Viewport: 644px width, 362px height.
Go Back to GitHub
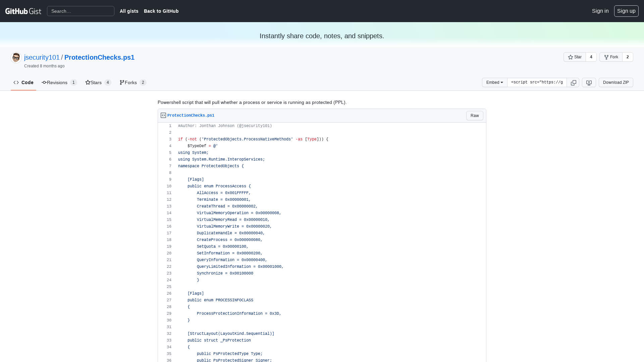(x=161, y=11)
